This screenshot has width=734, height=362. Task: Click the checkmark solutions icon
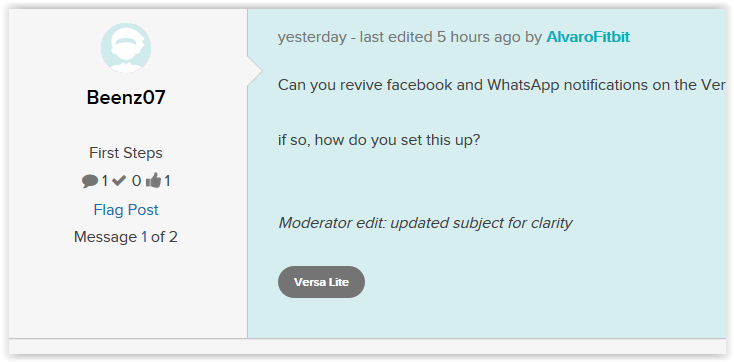119,180
